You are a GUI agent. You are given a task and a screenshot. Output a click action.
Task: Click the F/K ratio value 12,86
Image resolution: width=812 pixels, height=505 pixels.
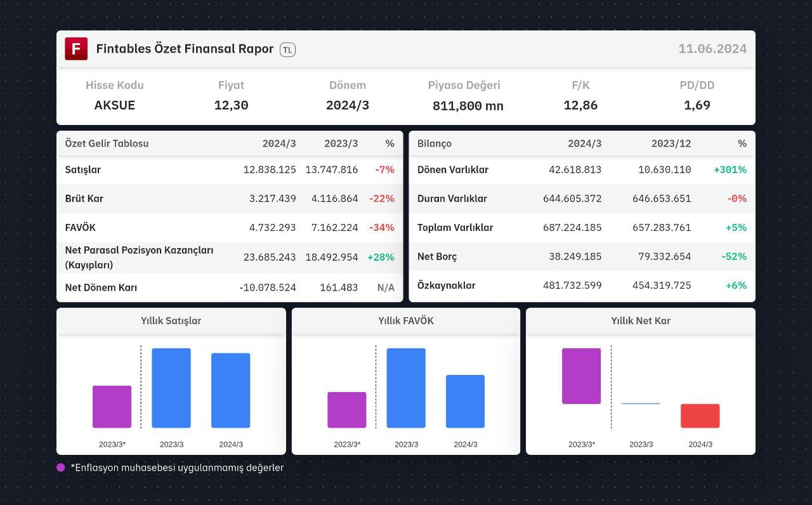click(580, 105)
